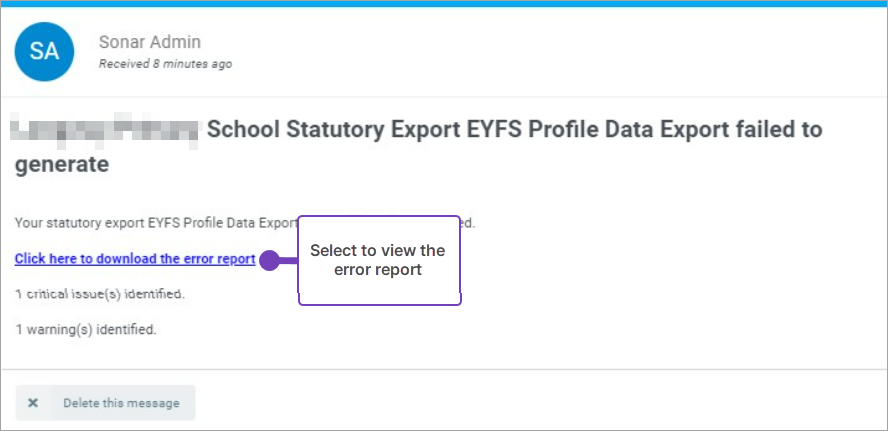Click the purple dot next to the download link
Viewport: 888px width, 431px height.
coord(267,260)
